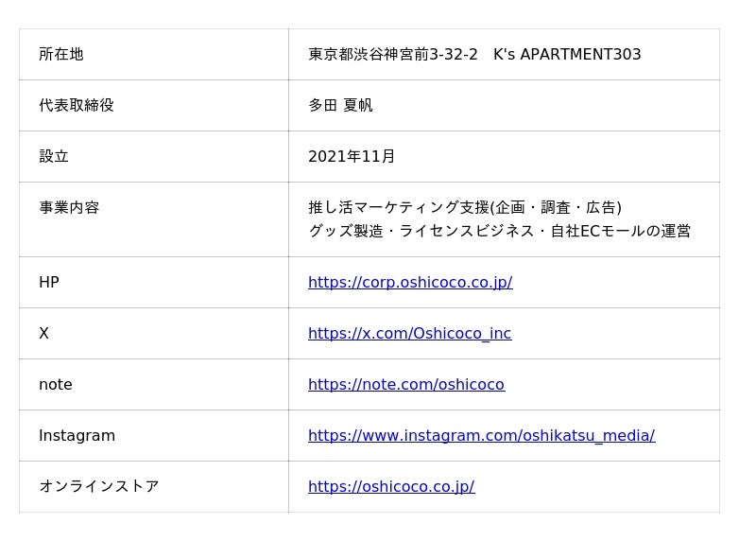Click the note row label
The image size is (756, 541).
coord(56,385)
